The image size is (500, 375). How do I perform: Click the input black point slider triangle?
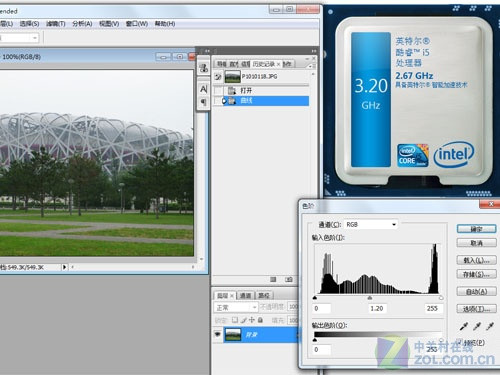315,298
